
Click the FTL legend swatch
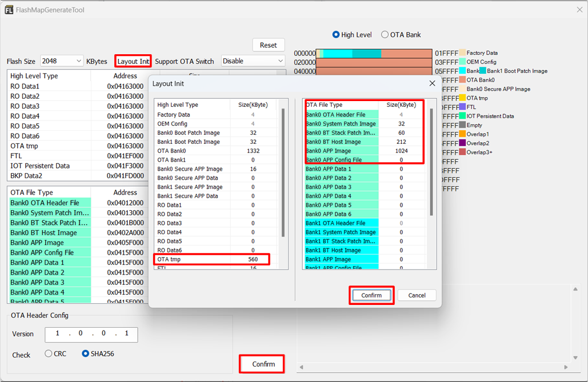pos(462,107)
